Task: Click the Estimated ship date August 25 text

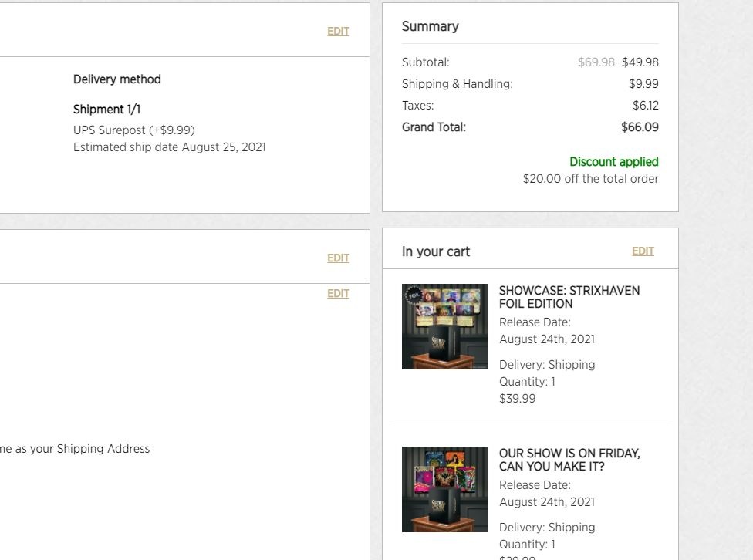Action: pos(169,147)
